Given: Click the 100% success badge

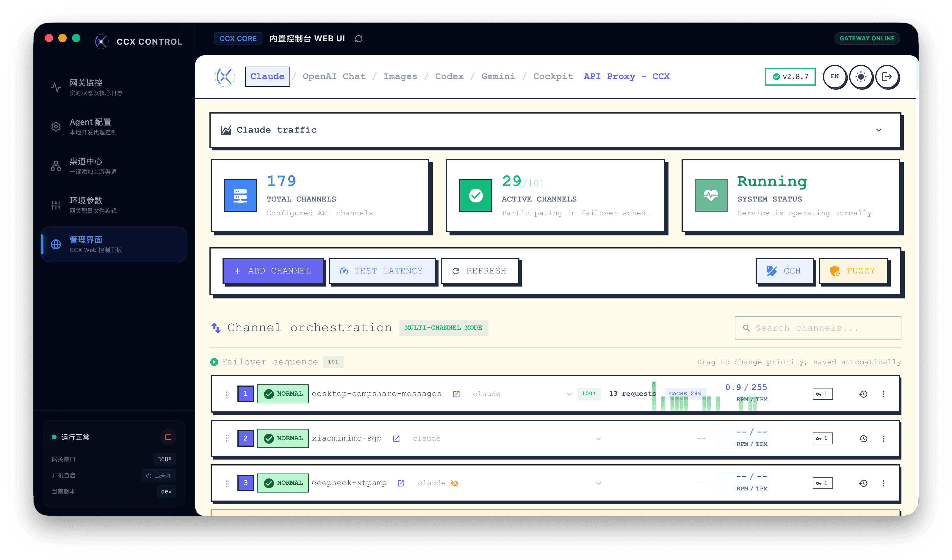Looking at the screenshot, I should [x=588, y=394].
